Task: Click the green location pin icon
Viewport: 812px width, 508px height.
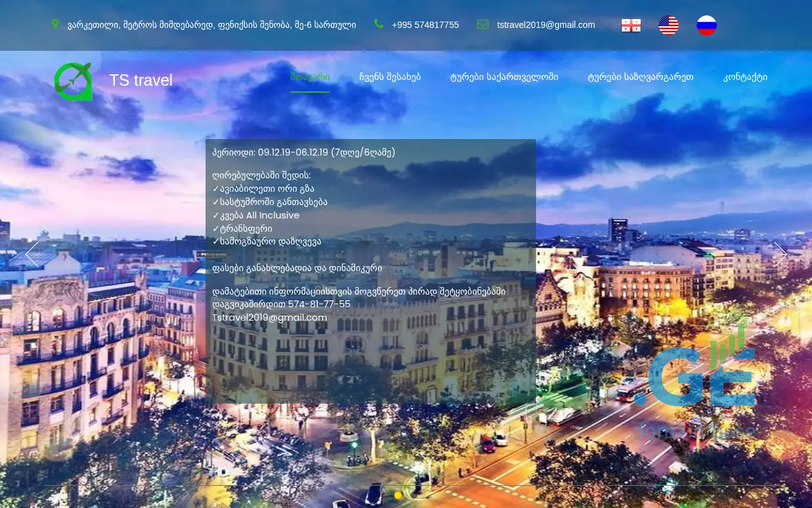Action: (56, 24)
